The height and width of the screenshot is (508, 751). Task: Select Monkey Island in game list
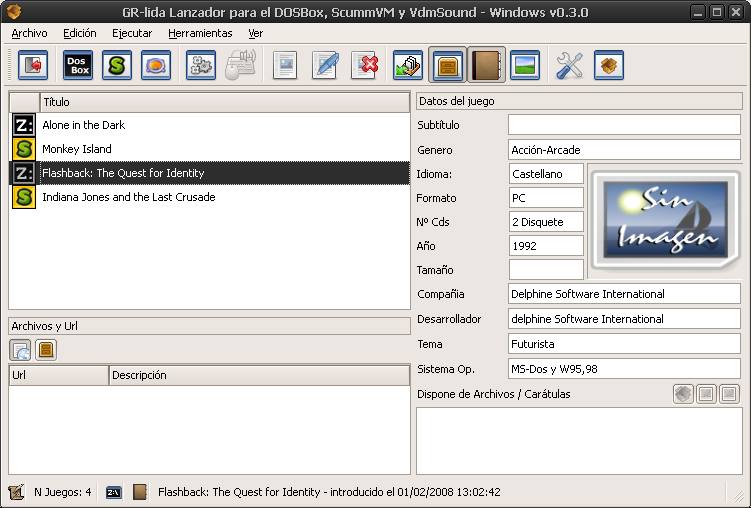(x=77, y=149)
